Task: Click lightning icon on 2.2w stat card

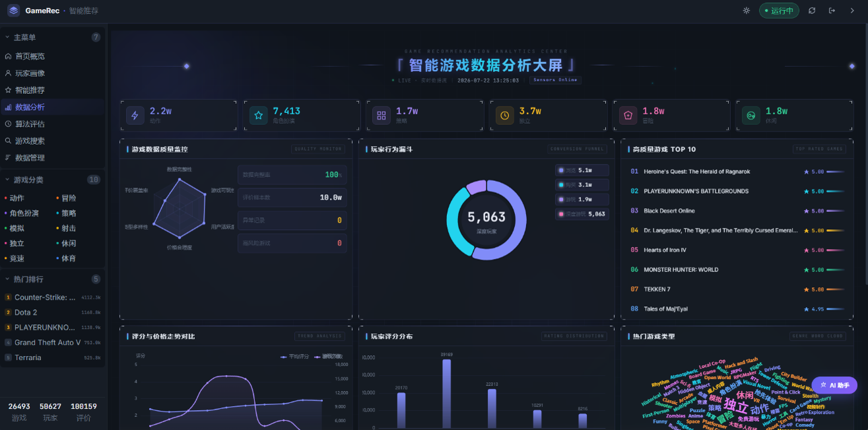Action: click(135, 116)
